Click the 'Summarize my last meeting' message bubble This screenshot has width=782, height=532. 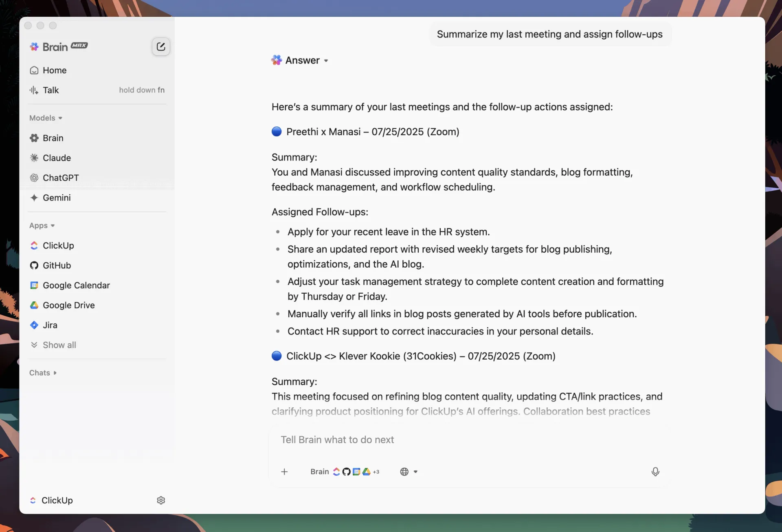[x=550, y=34]
